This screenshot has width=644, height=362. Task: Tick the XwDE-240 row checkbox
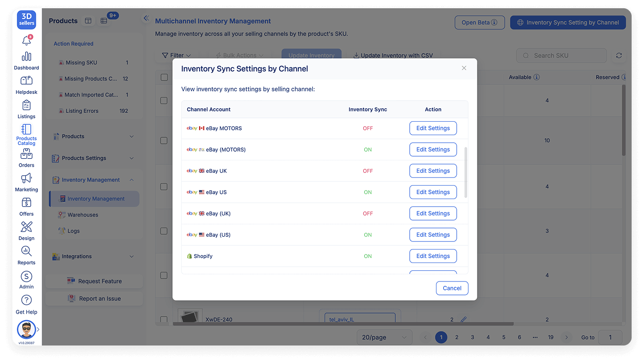(x=164, y=320)
